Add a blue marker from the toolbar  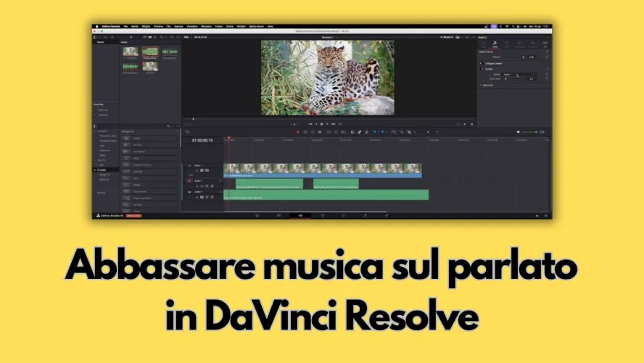(382, 132)
